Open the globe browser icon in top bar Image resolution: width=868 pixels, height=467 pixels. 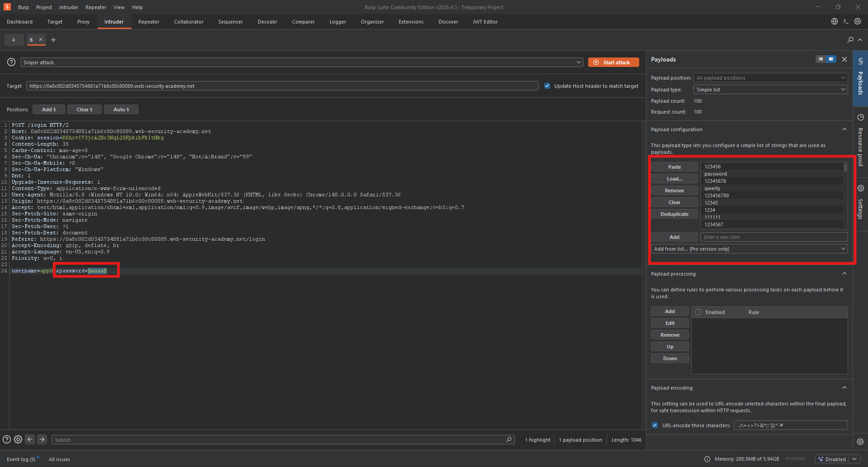(x=835, y=21)
